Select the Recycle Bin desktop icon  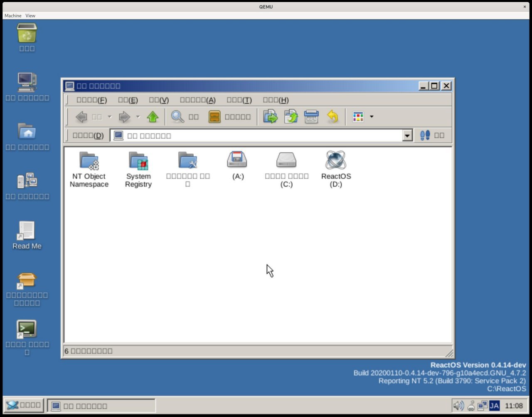pyautogui.click(x=27, y=37)
